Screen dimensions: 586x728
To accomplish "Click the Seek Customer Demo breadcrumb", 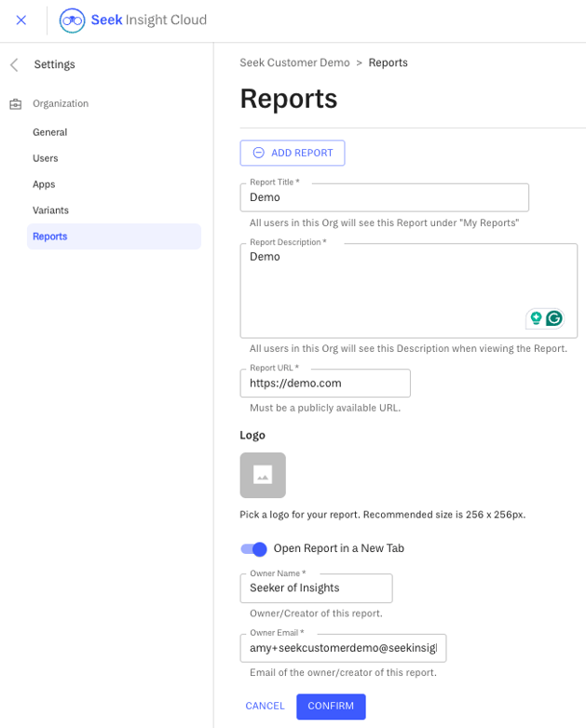I will [294, 62].
